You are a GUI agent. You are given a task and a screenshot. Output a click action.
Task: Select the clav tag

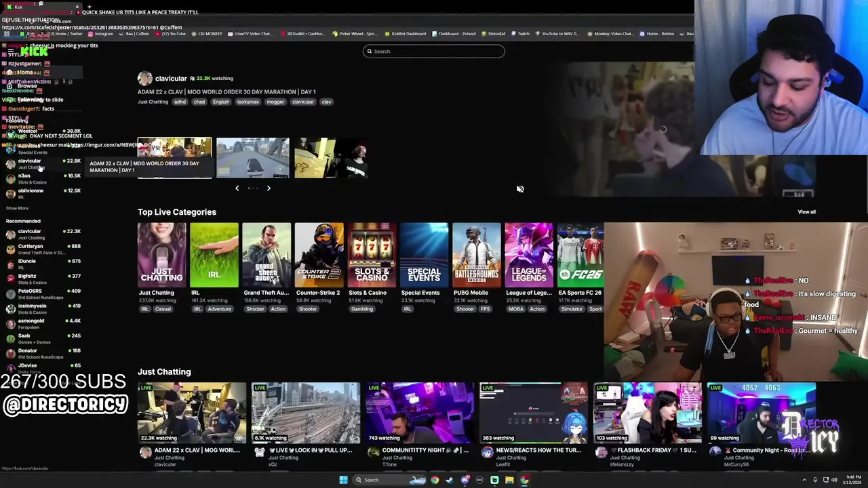326,102
